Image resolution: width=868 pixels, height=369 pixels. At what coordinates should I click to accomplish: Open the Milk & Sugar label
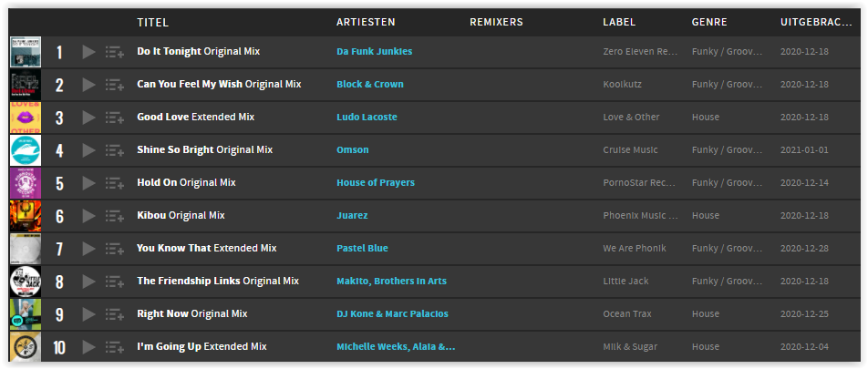[x=630, y=347]
